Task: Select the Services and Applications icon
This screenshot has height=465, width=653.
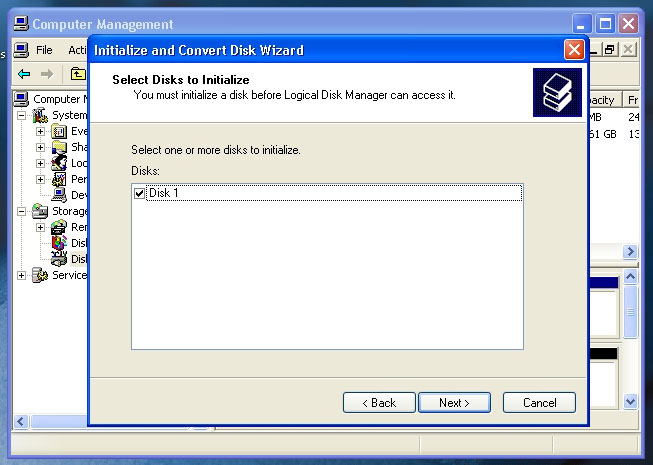Action: click(40, 275)
